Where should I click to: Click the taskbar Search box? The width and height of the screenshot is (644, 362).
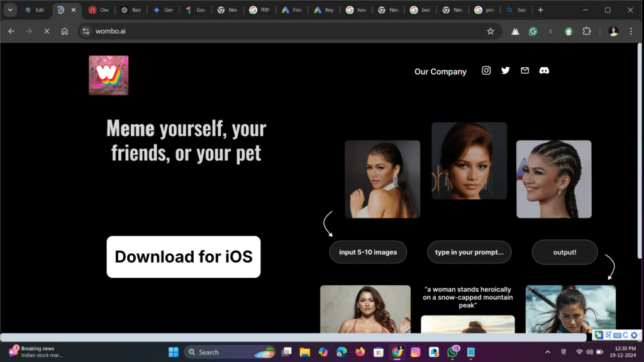pos(231,352)
